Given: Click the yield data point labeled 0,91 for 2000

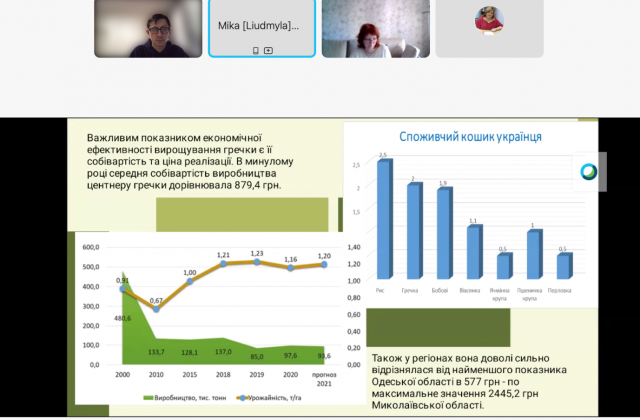Looking at the screenshot, I should pos(122,289).
